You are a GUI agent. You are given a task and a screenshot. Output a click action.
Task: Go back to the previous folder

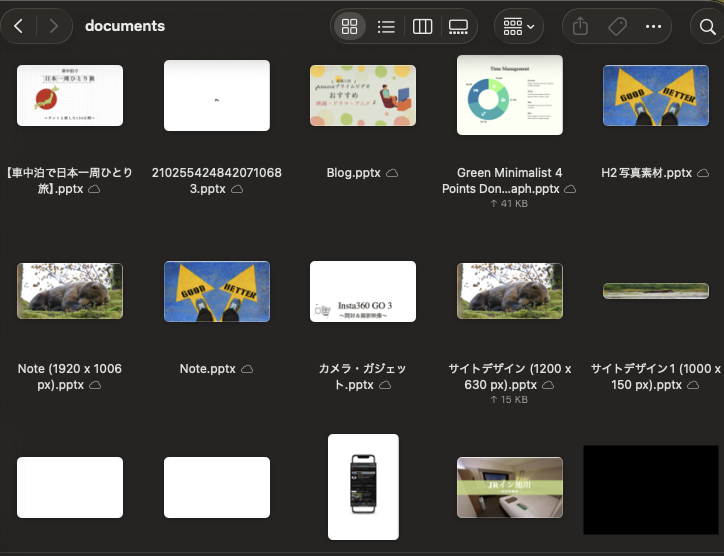point(18,26)
